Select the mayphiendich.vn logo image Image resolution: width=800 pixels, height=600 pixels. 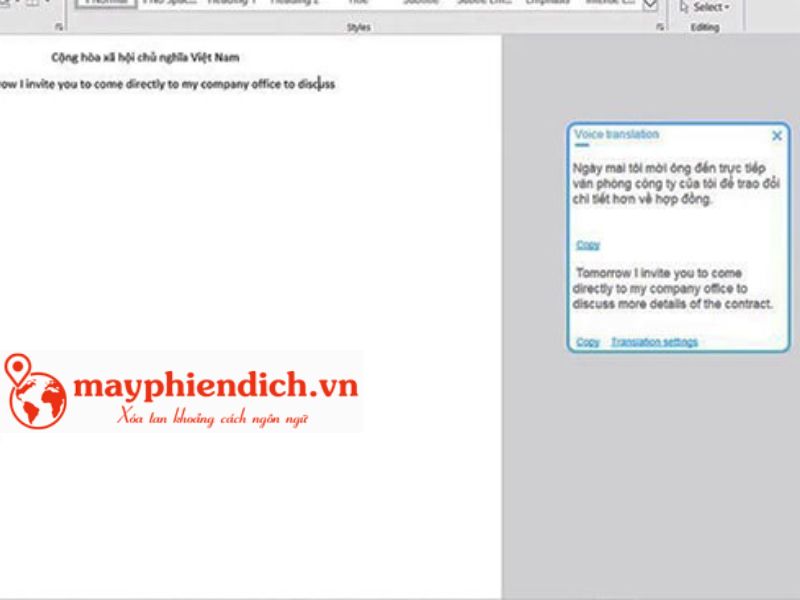click(181, 392)
